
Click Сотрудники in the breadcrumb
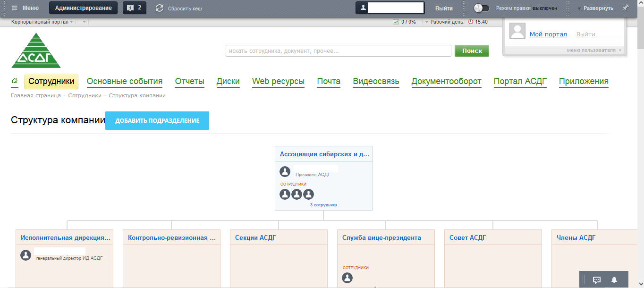pyautogui.click(x=85, y=95)
